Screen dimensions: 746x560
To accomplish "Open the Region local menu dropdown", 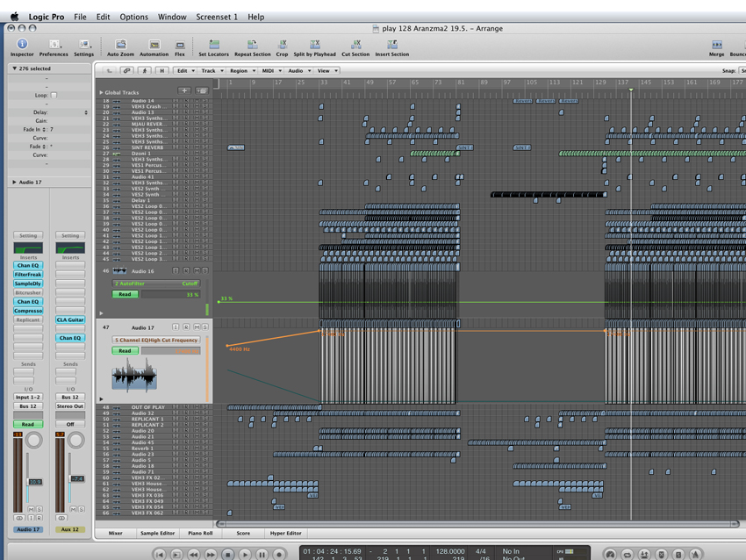I will click(241, 70).
